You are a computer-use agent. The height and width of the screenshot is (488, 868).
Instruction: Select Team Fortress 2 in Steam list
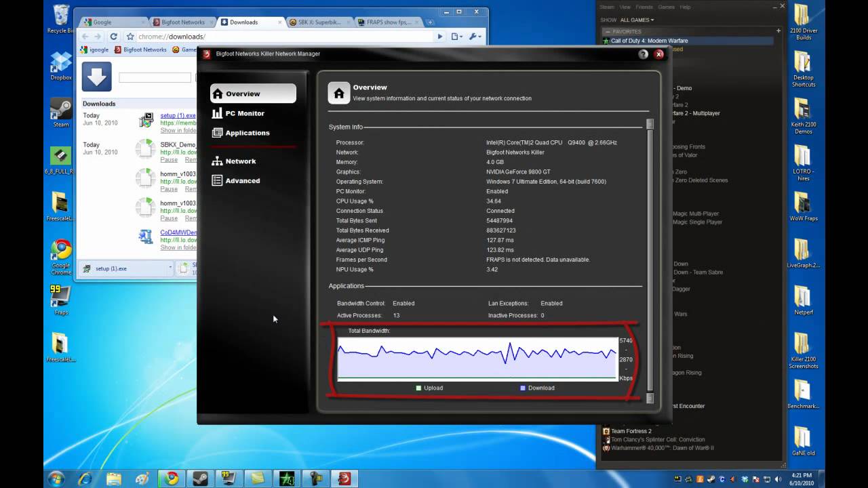(x=631, y=431)
